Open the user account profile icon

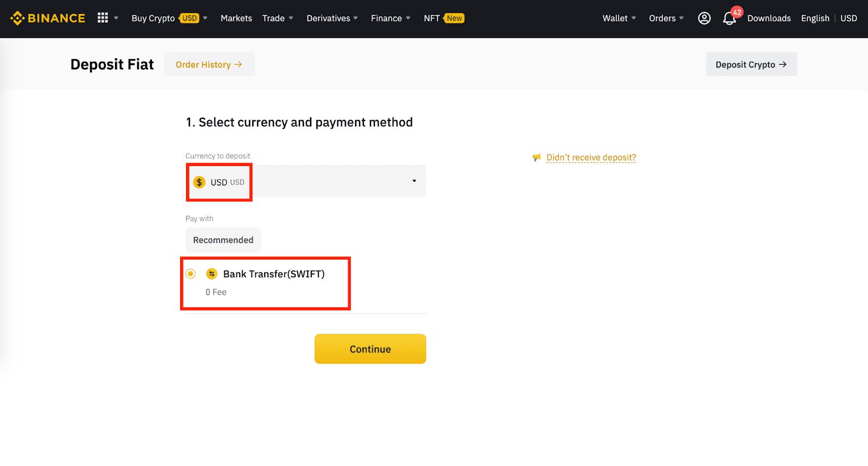pyautogui.click(x=704, y=18)
